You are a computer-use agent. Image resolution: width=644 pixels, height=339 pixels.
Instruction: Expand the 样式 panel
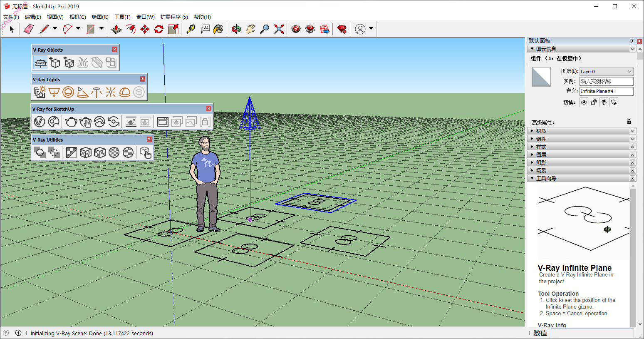point(581,147)
